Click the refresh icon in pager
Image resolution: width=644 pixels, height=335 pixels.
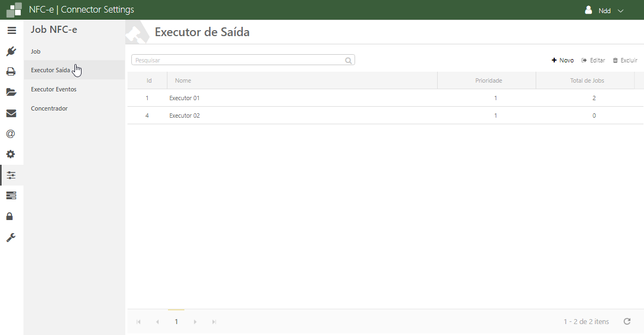pyautogui.click(x=627, y=321)
